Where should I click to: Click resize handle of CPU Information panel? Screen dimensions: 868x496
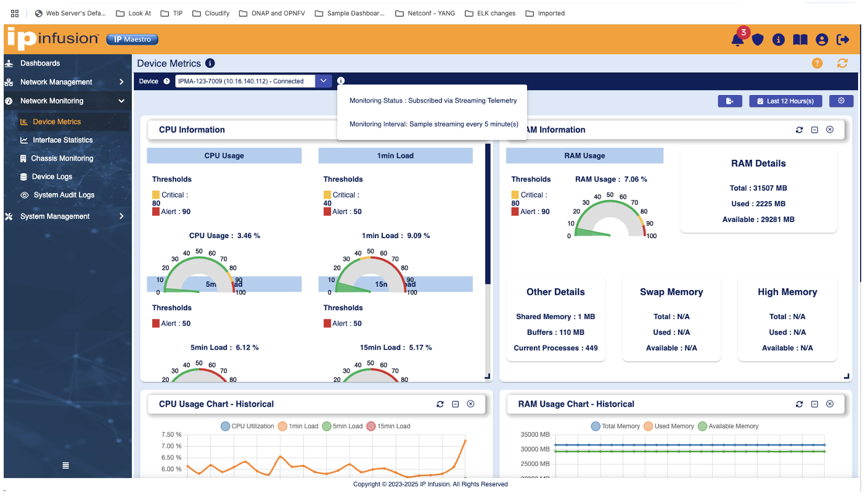coord(487,376)
